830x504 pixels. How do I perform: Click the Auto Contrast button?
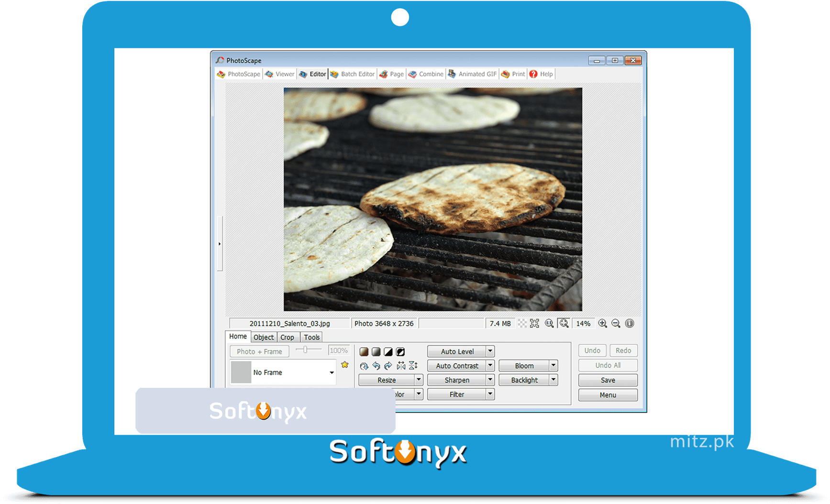457,366
